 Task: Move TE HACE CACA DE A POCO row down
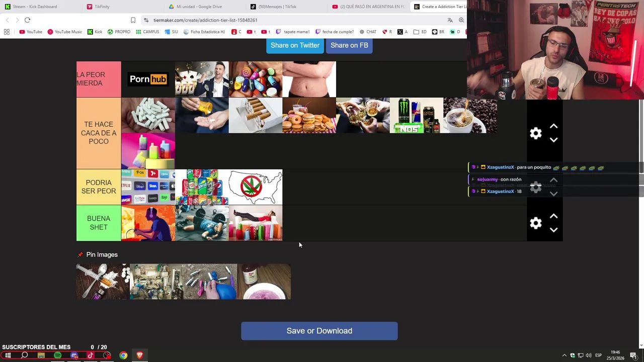[x=553, y=140]
